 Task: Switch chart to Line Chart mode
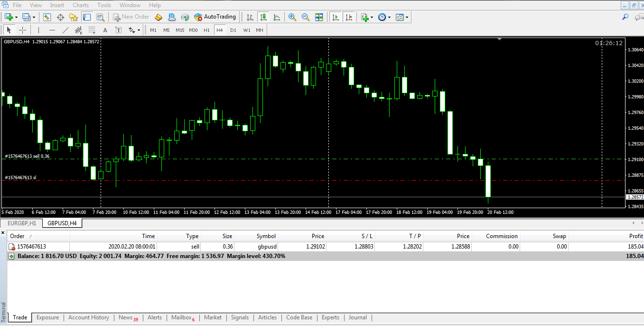pyautogui.click(x=277, y=17)
